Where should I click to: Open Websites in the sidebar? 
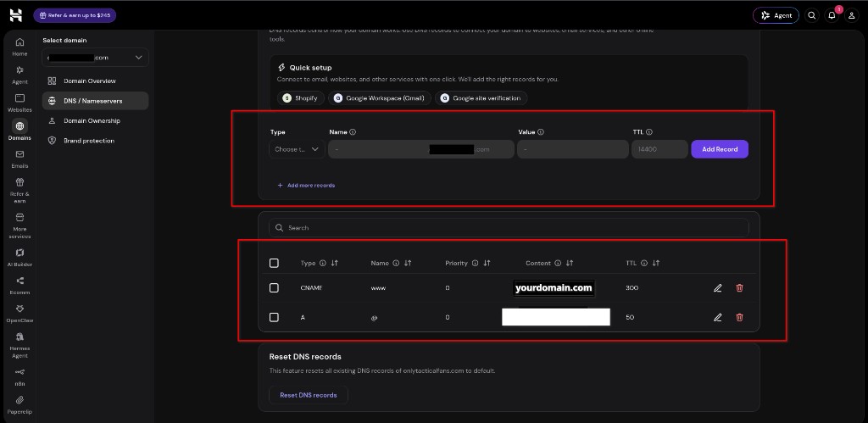(19, 103)
